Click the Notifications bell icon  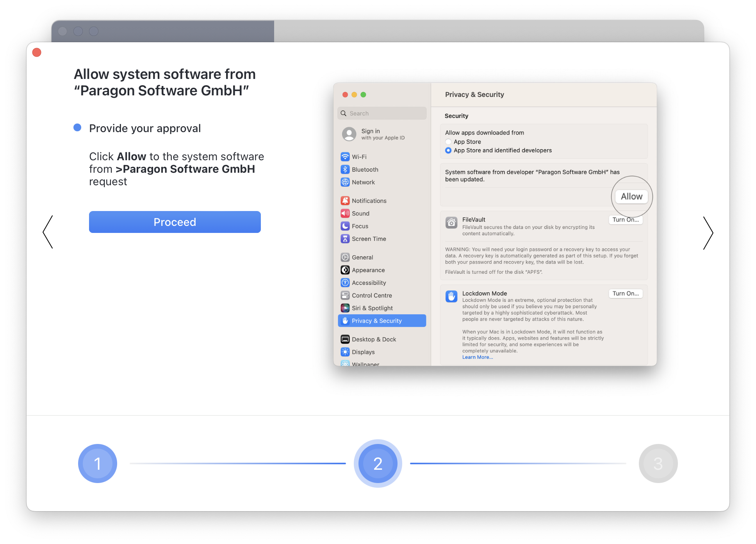pyautogui.click(x=345, y=201)
